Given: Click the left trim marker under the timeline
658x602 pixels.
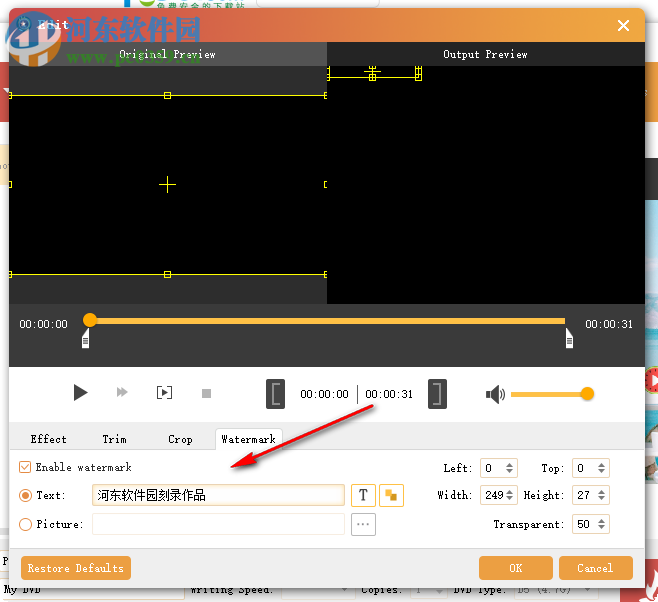Looking at the screenshot, I should tap(86, 338).
